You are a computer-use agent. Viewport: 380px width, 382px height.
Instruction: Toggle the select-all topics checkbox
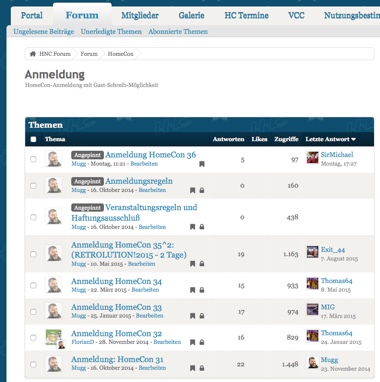pos(33,139)
